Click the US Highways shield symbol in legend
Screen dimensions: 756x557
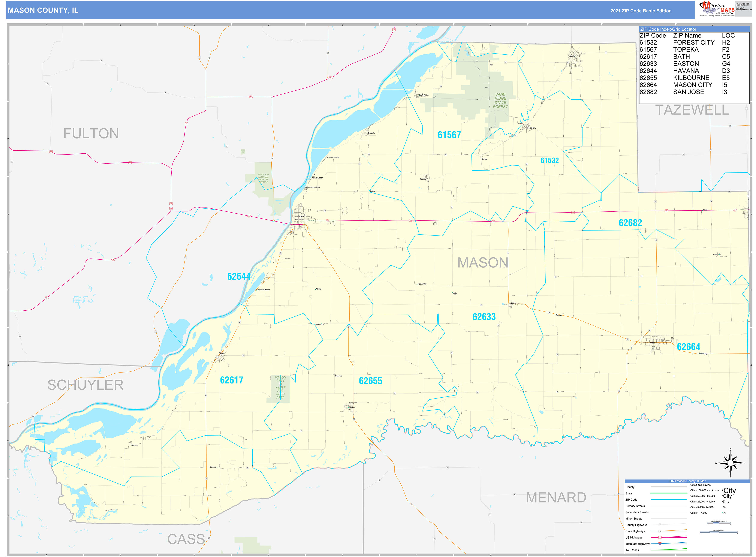[660, 538]
